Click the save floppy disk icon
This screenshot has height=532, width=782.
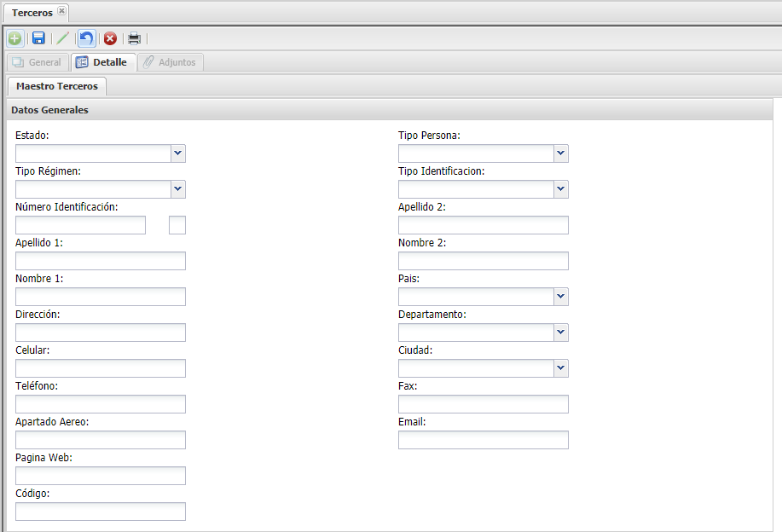38,38
